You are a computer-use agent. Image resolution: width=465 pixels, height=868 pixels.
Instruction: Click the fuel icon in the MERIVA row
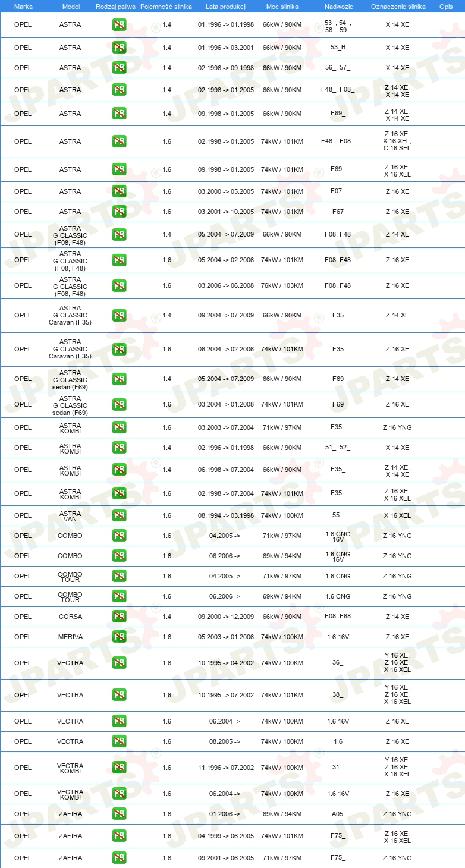point(120,637)
